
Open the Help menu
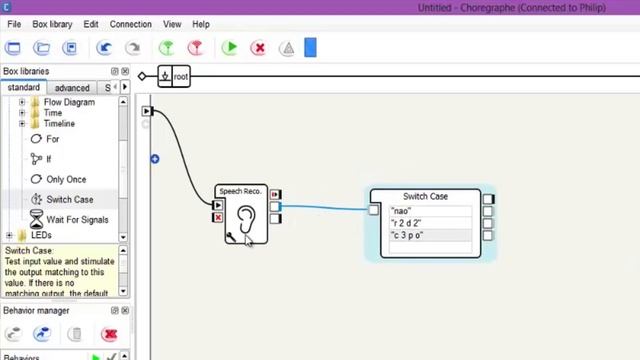201,24
